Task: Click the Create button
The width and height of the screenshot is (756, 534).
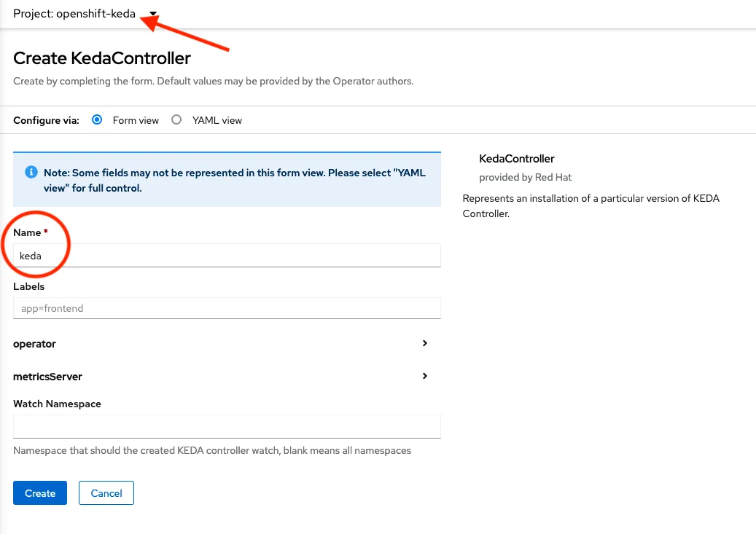Action: [39, 492]
